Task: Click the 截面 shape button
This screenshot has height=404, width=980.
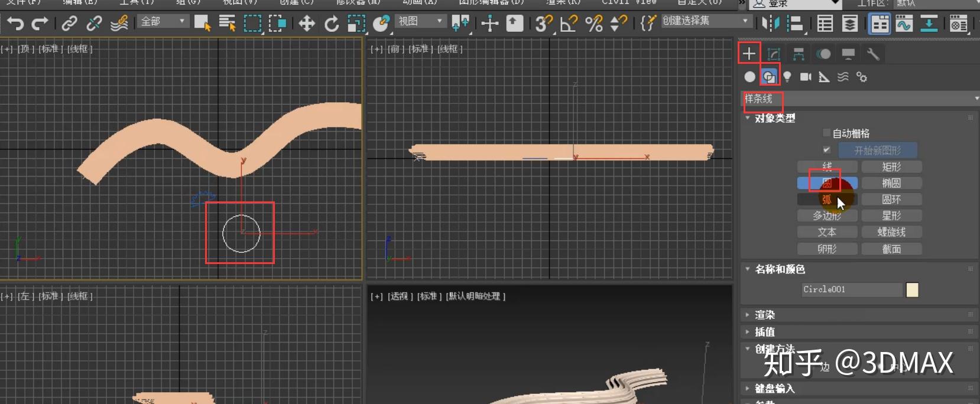Action: (x=891, y=249)
